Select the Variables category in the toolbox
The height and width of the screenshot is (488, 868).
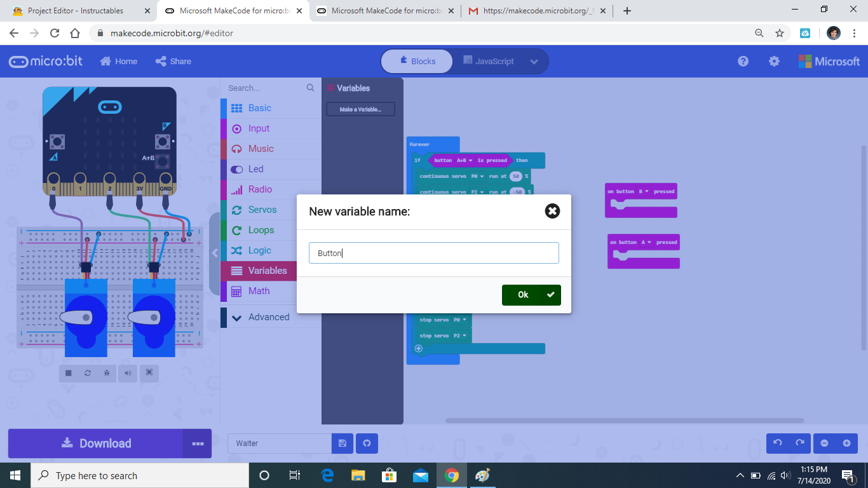(x=259, y=271)
